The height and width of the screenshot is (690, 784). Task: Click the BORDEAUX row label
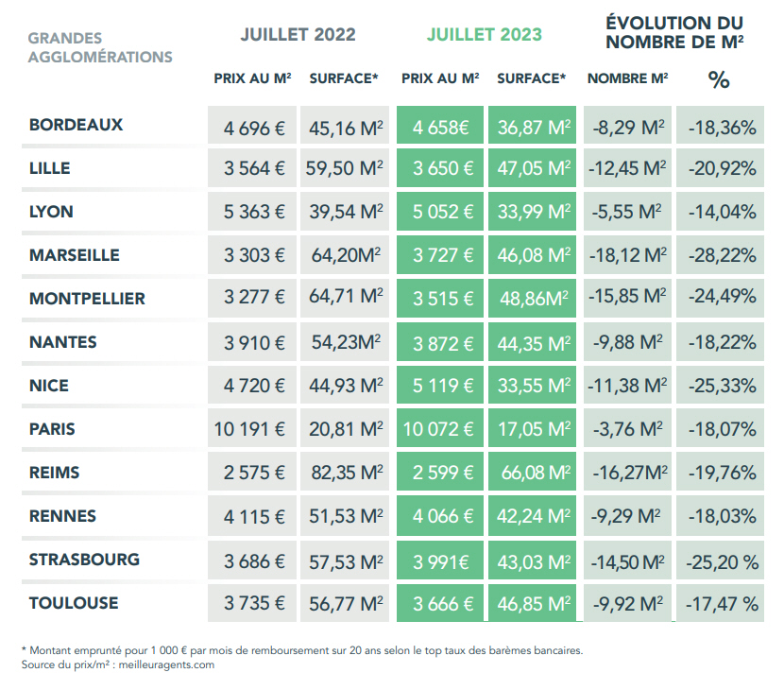(x=77, y=125)
